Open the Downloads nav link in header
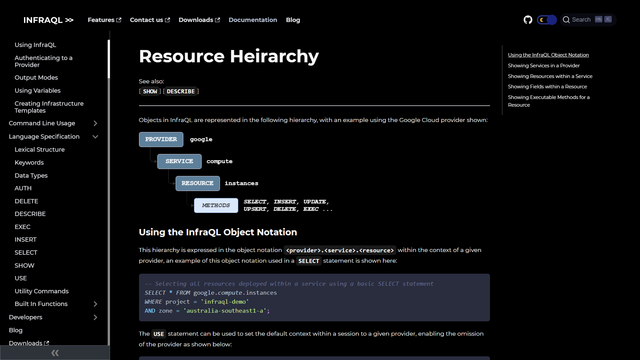The width and height of the screenshot is (640, 360). (199, 20)
